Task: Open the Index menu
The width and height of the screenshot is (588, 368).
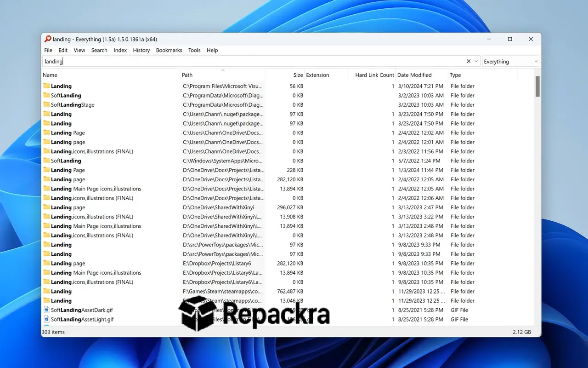Action: point(120,50)
